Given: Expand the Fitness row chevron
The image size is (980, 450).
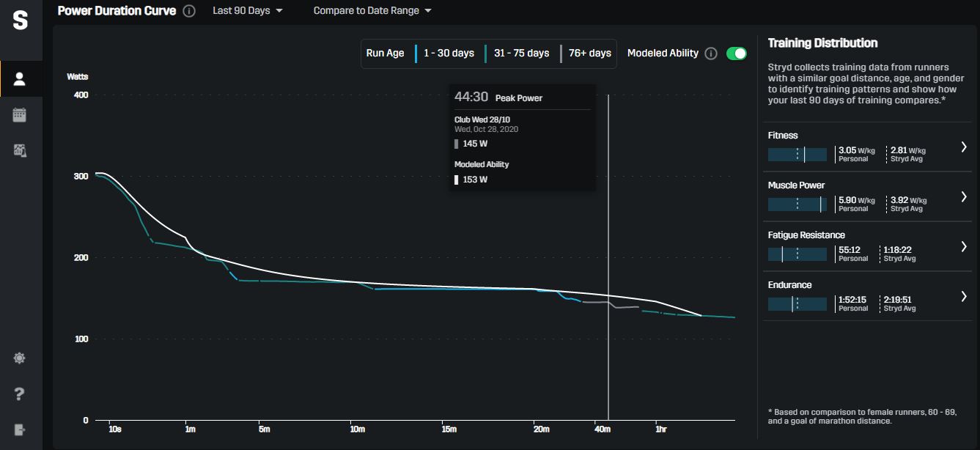Looking at the screenshot, I should coord(964,147).
